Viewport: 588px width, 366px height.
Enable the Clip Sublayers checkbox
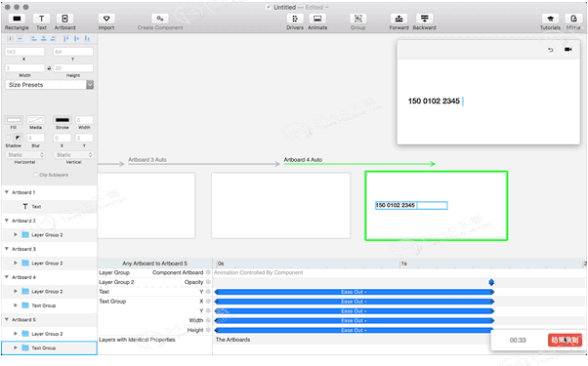(36, 175)
